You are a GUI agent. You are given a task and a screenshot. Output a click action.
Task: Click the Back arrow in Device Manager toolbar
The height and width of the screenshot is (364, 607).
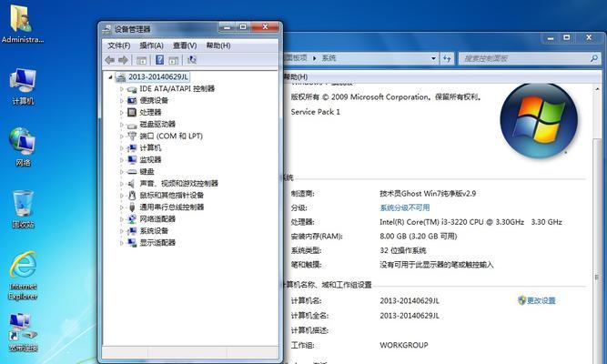[x=110, y=60]
